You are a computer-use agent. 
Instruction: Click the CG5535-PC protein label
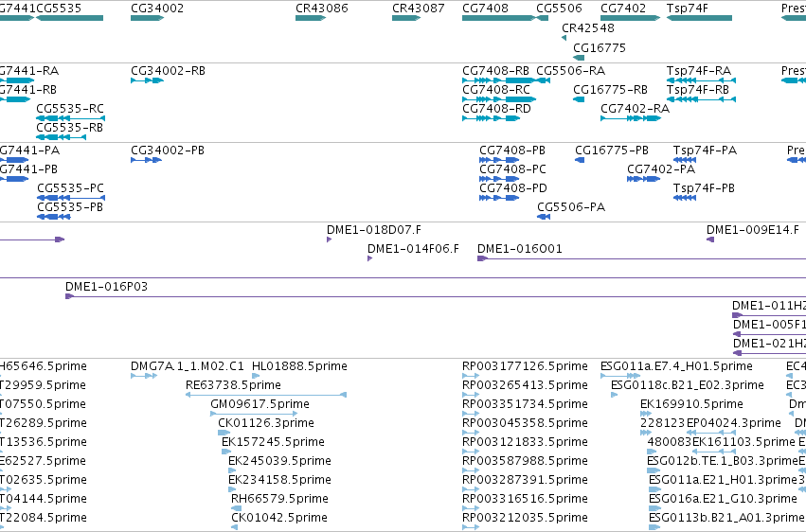[70, 188]
